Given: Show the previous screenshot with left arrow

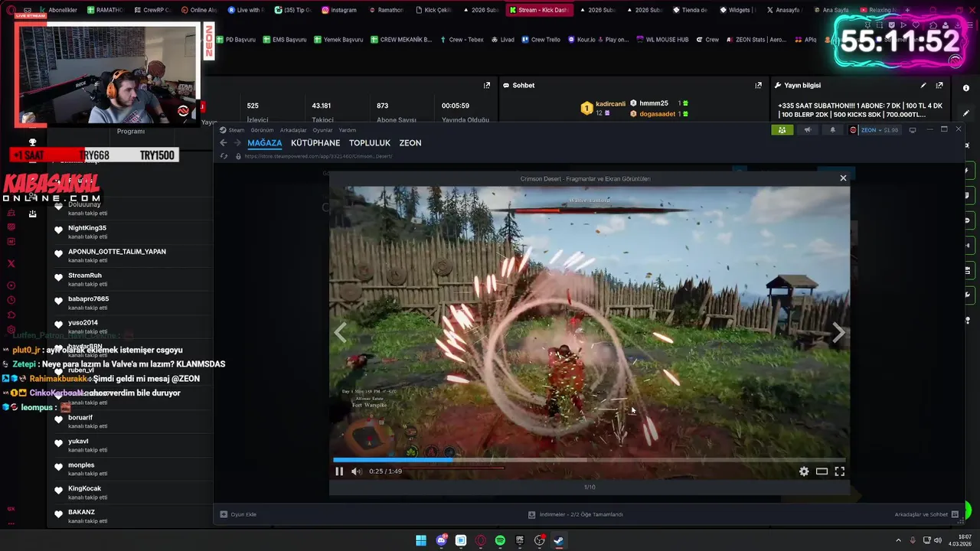Looking at the screenshot, I should pos(341,332).
